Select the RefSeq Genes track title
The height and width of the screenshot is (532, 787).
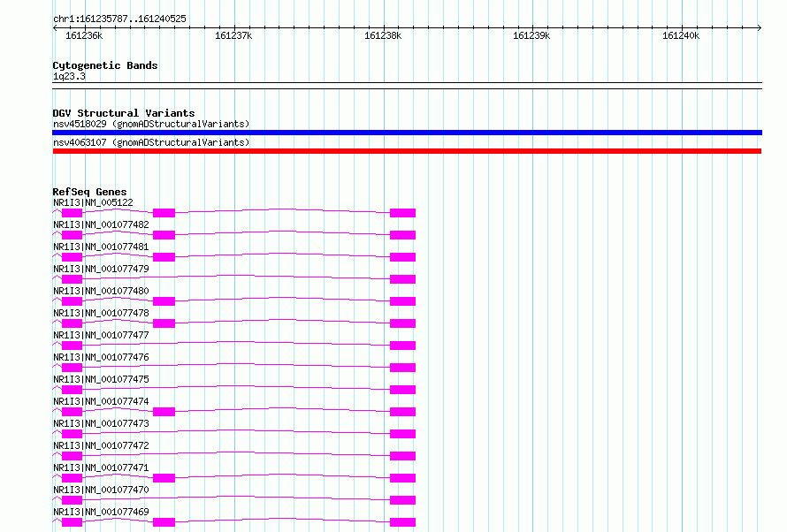point(89,192)
